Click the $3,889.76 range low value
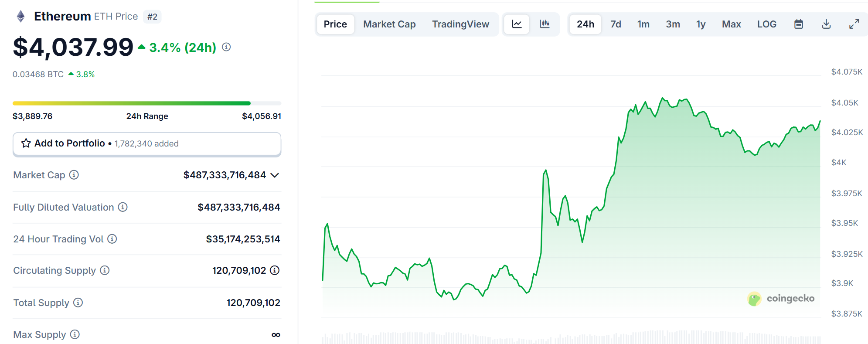Image resolution: width=868 pixels, height=344 pixels. coord(32,116)
